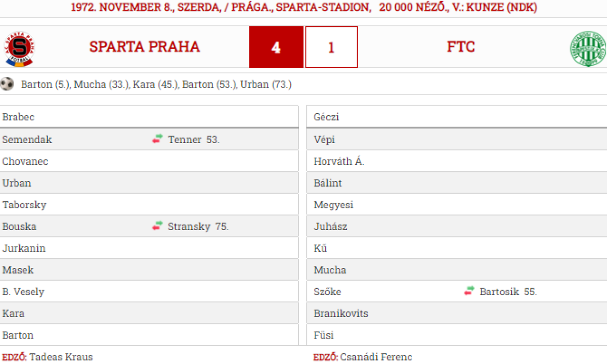The image size is (607, 364).
Task: Select the SPARTA PRAHA team name
Action: pyautogui.click(x=145, y=47)
